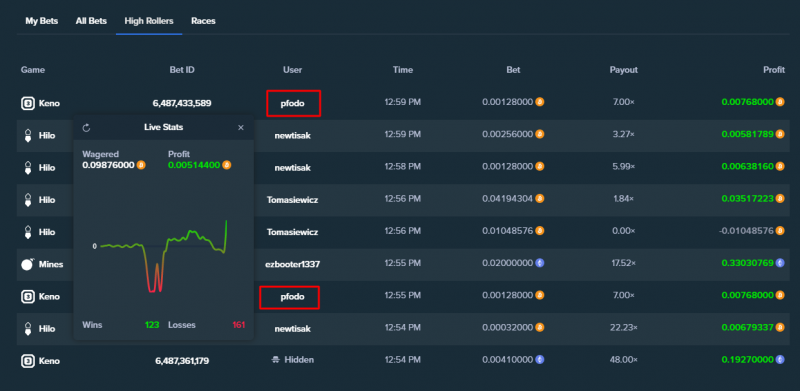The width and height of the screenshot is (800, 391).
Task: Click the 17.52× payout value
Action: (623, 263)
